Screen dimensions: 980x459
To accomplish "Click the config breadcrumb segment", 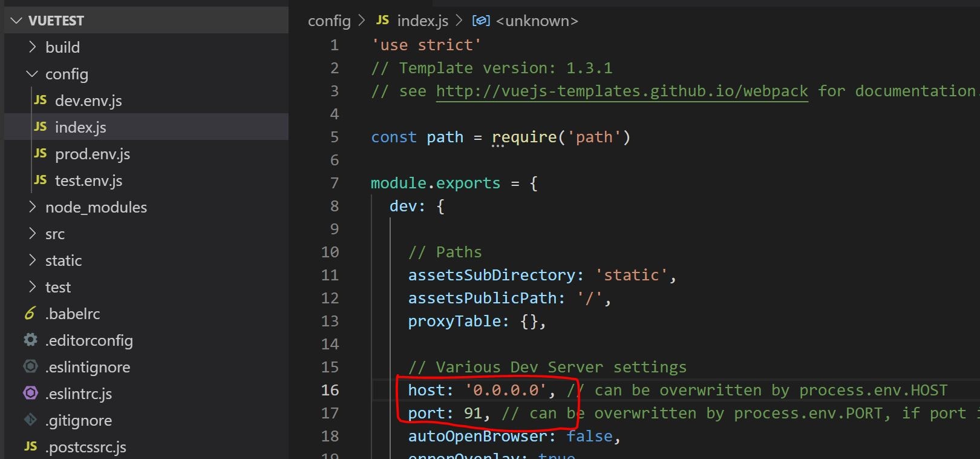I will click(329, 21).
